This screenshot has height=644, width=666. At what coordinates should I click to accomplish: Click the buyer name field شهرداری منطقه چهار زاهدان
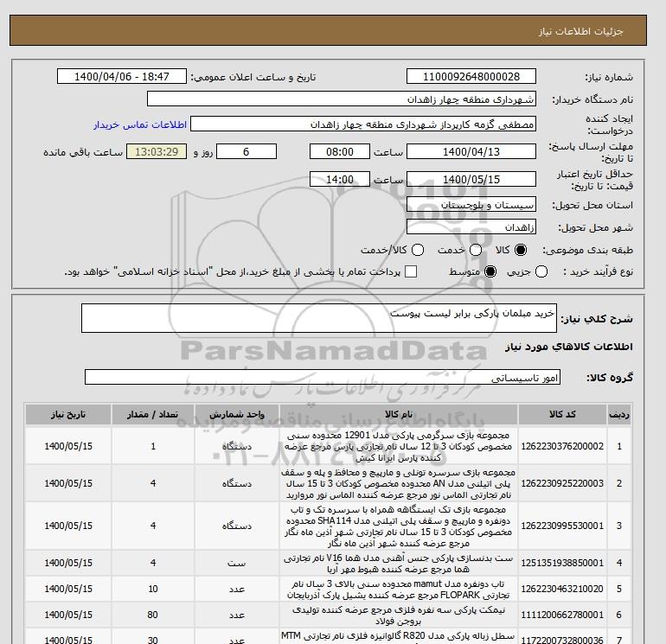coord(342,99)
